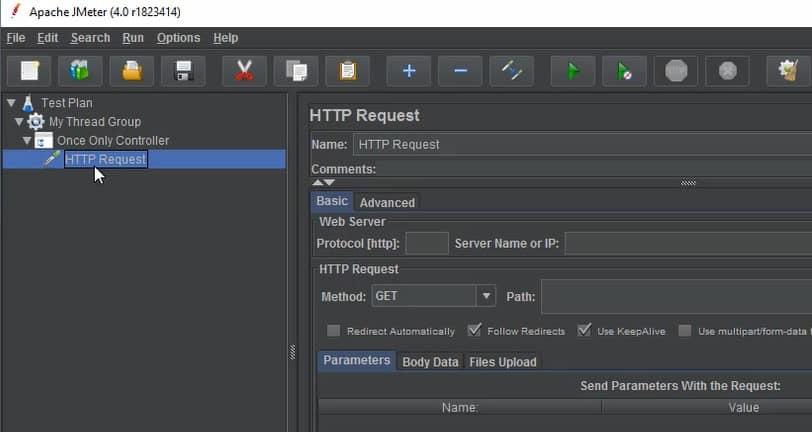Collapse the Test Plan tree node
This screenshot has height=432, width=812.
pyautogui.click(x=11, y=103)
